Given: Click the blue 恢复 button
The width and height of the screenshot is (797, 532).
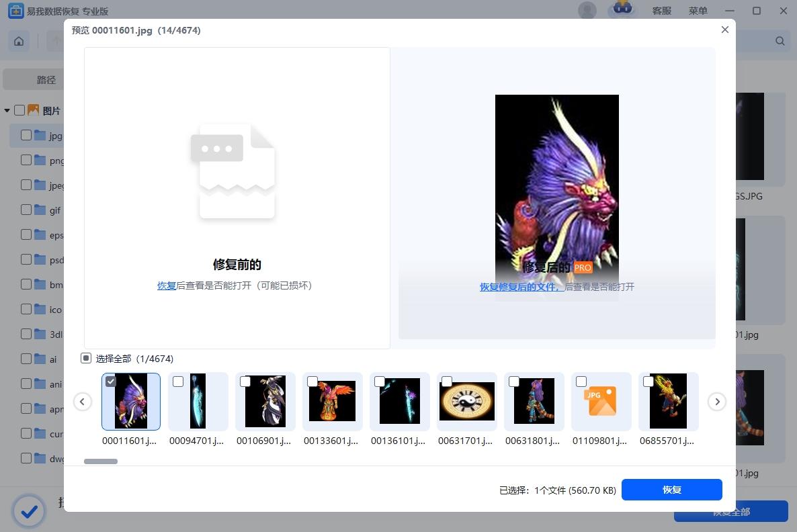Looking at the screenshot, I should [671, 489].
